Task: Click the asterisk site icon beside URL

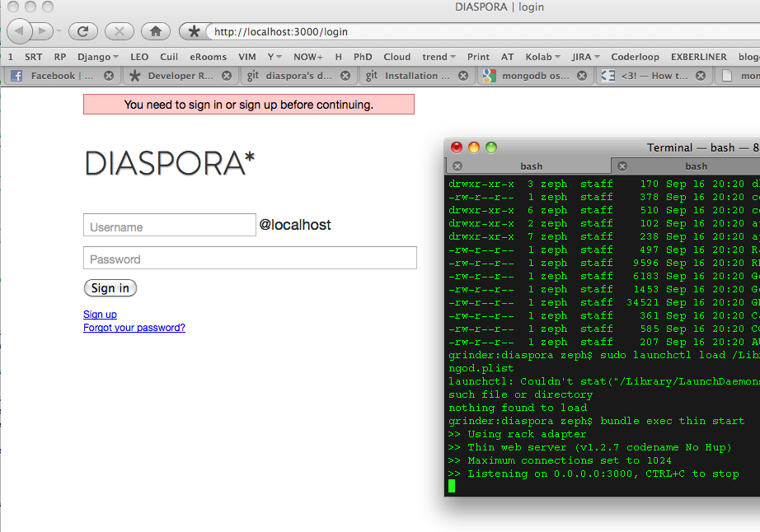Action: point(194,32)
